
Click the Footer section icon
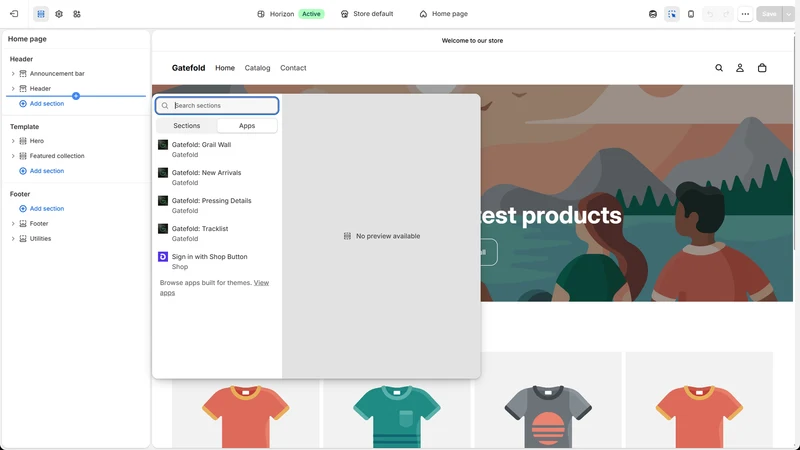pos(23,223)
